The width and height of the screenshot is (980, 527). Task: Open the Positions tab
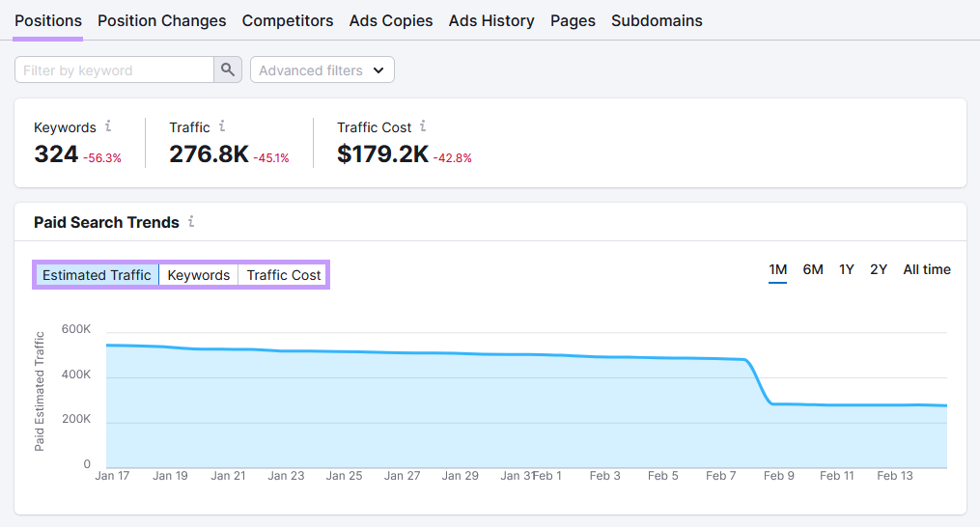[x=48, y=20]
